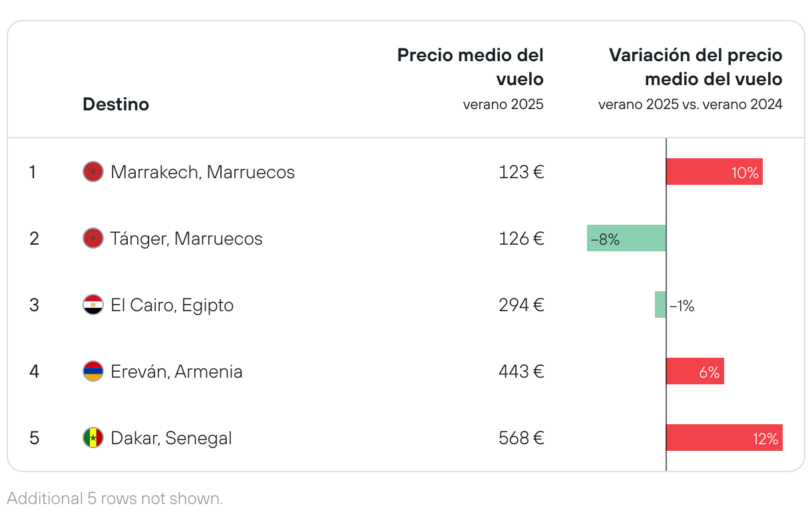Select the red 6% variation bar

tap(695, 371)
